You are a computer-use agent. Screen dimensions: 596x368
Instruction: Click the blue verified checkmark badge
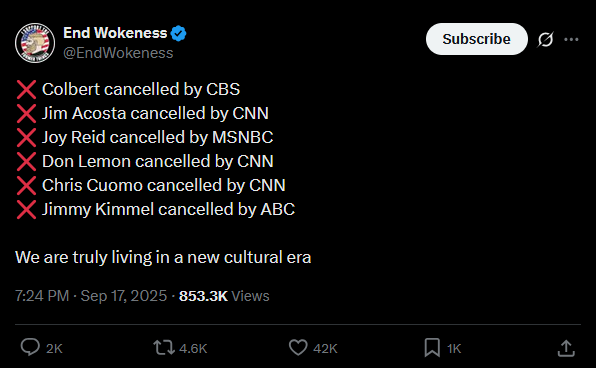(x=178, y=33)
